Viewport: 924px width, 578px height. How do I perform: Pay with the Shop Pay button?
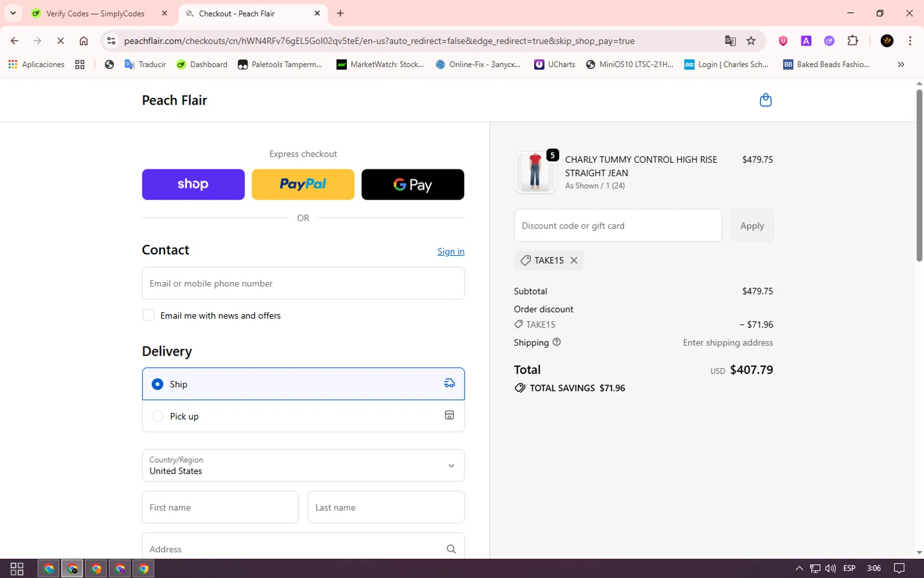coord(193,184)
